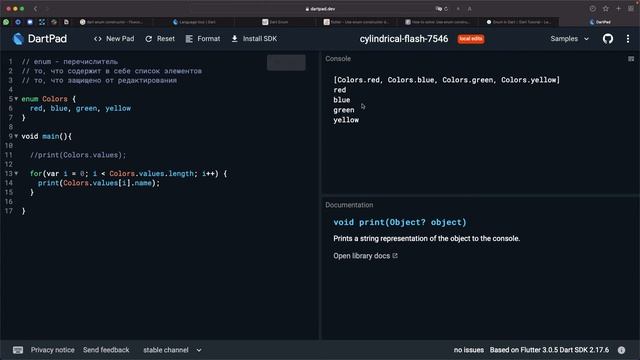Open the Samples dropdown
This screenshot has width=640, height=360.
(569, 39)
